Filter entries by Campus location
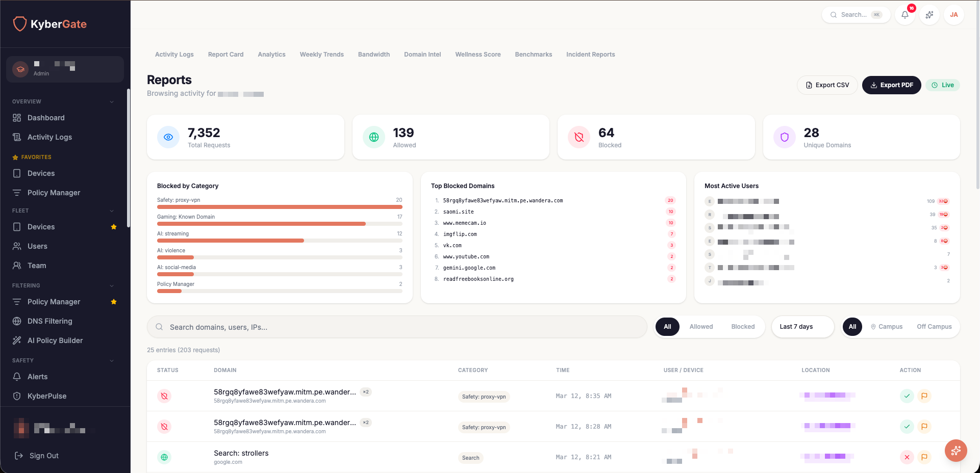Screen dimensions: 980x473 coord(886,327)
